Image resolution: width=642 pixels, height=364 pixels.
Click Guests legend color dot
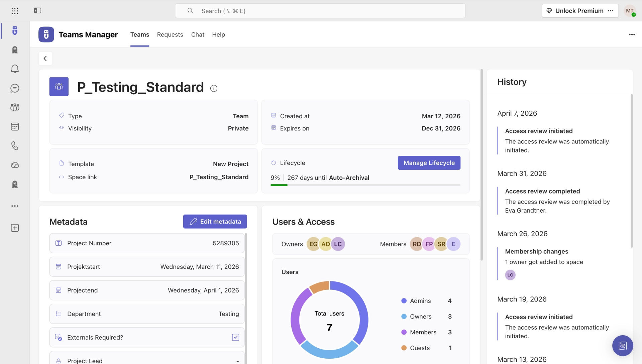click(x=404, y=348)
